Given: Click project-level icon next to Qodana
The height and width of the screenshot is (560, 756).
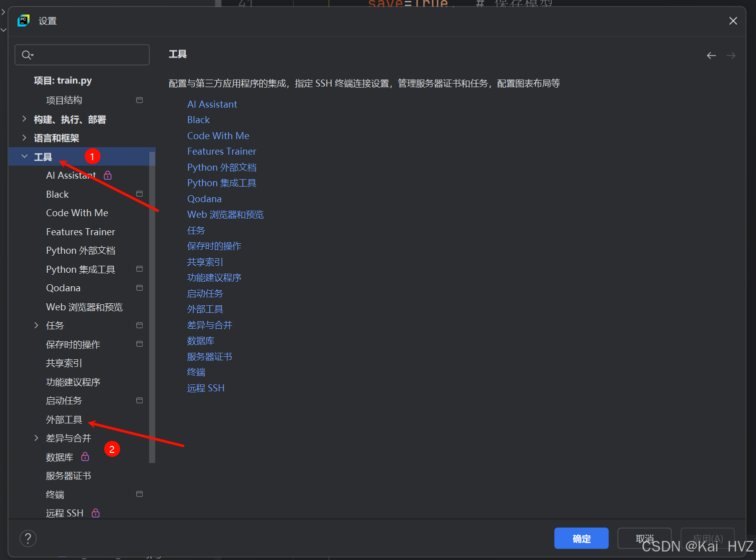Looking at the screenshot, I should click(140, 288).
